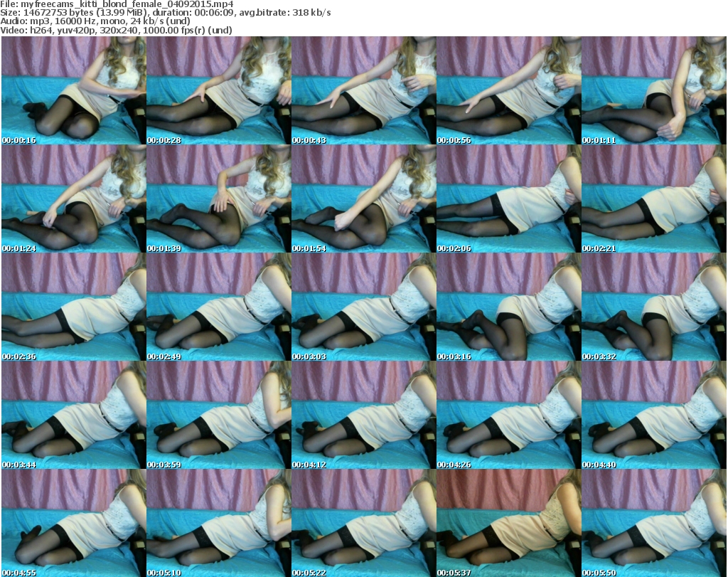The image size is (728, 577).
Task: View the frame labeled 00:05:10
Action: [x=219, y=523]
